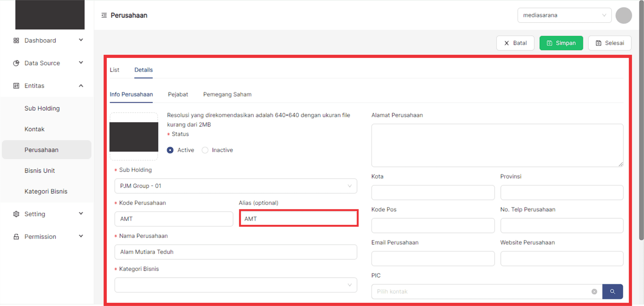Switch to the Pejabat tab

178,94
